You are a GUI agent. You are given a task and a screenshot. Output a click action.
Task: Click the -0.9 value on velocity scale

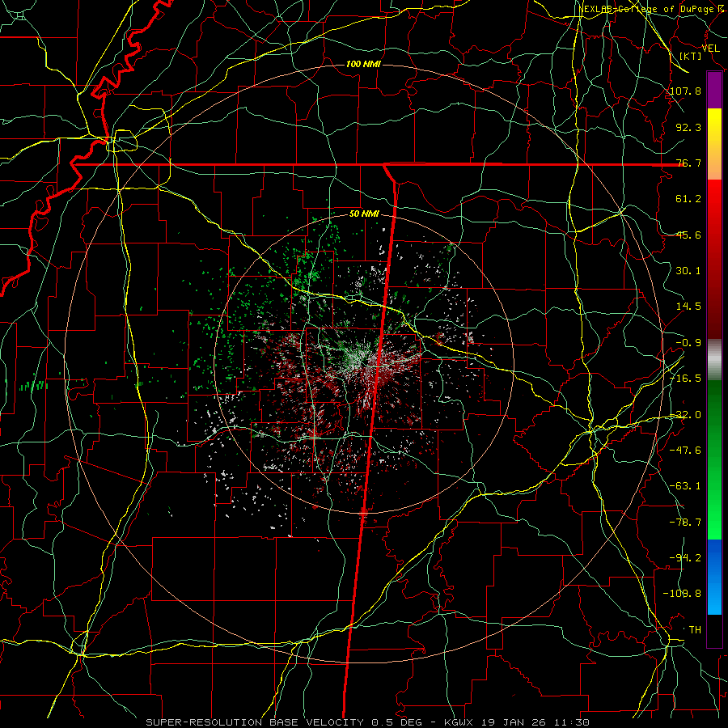click(x=688, y=343)
